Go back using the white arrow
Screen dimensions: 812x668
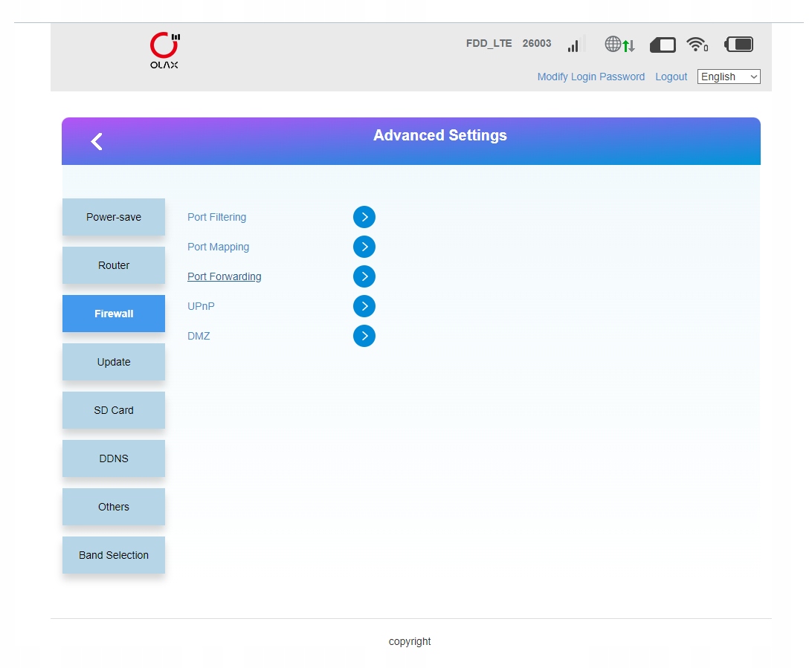(x=97, y=141)
